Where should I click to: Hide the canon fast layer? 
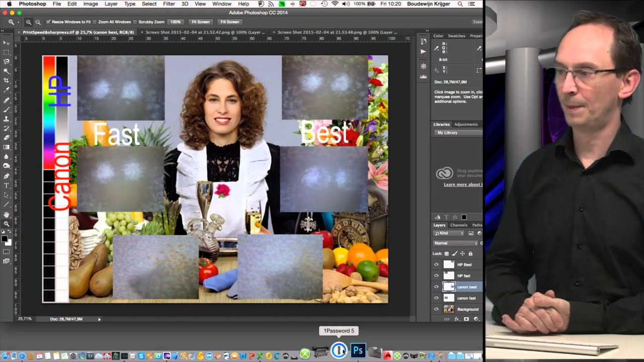[x=436, y=298]
